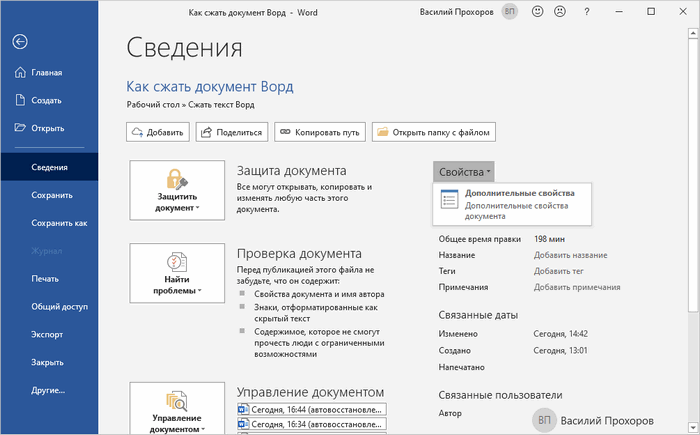Screen dimensions: 700x435
Task: Click the Добавить название field
Action: coord(571,255)
